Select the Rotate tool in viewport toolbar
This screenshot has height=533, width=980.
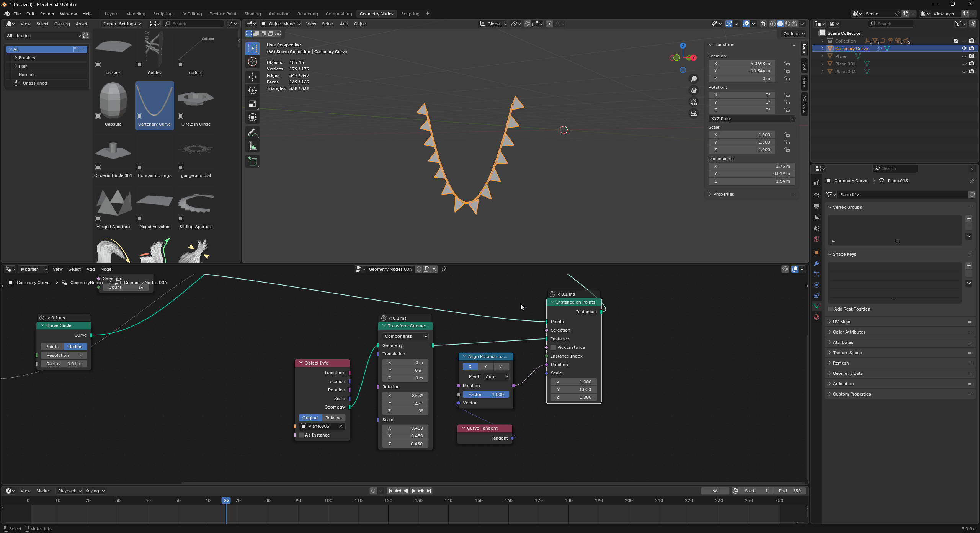253,90
